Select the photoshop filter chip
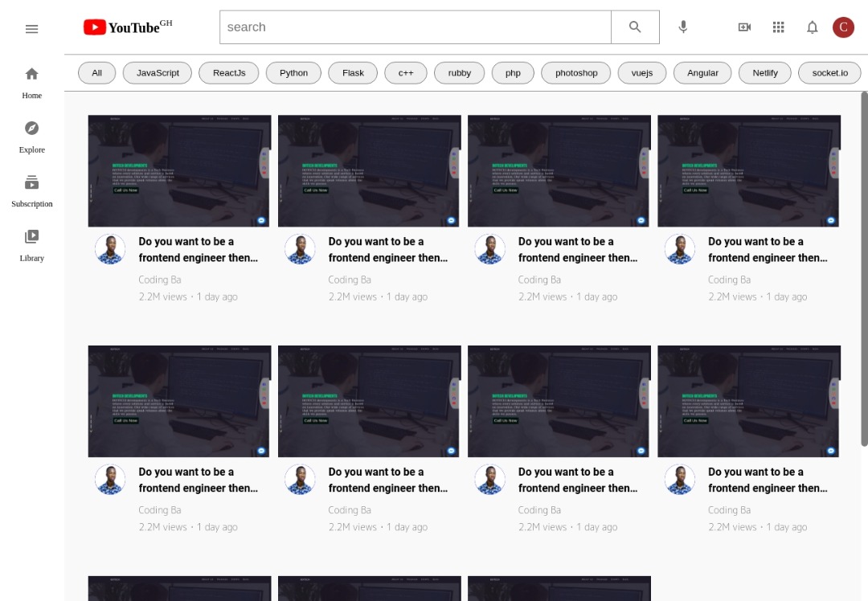Image resolution: width=868 pixels, height=601 pixels. (x=576, y=73)
